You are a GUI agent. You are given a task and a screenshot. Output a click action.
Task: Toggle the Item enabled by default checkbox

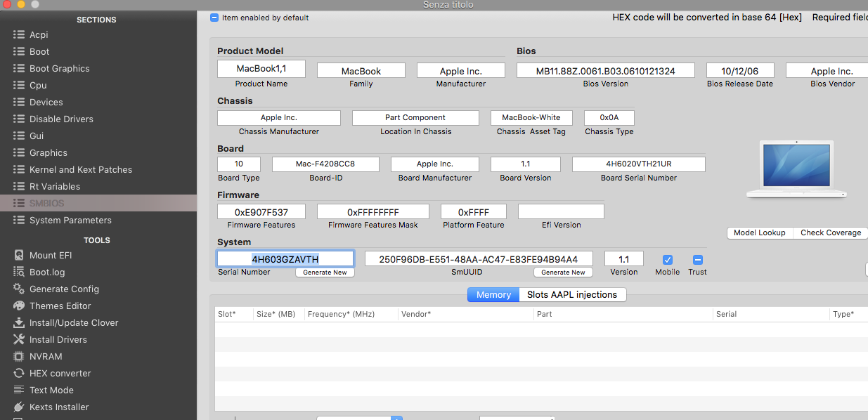214,18
